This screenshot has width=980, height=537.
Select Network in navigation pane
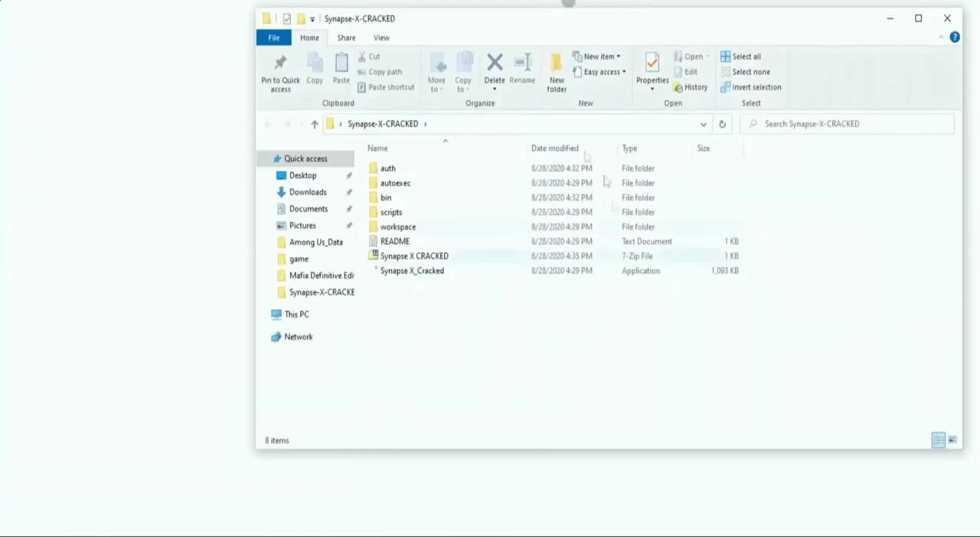click(x=299, y=337)
